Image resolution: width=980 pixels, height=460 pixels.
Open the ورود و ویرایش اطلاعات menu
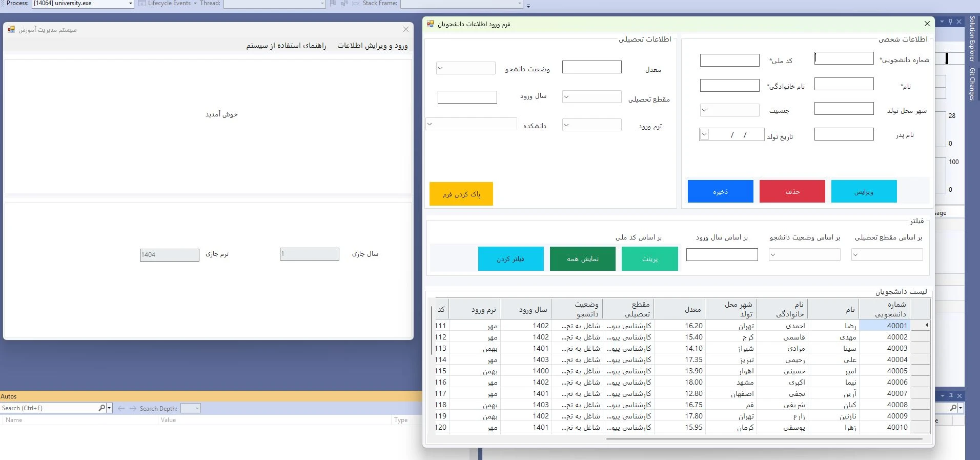372,46
